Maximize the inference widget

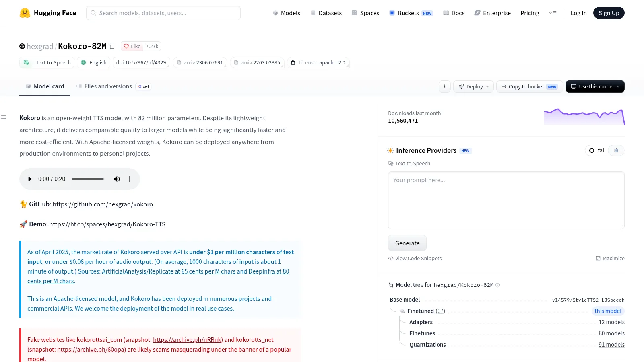[610, 258]
